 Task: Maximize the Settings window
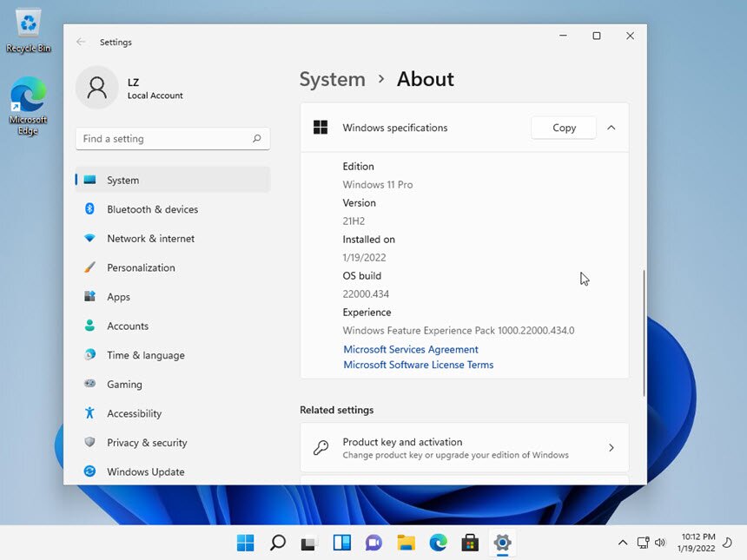click(x=597, y=36)
